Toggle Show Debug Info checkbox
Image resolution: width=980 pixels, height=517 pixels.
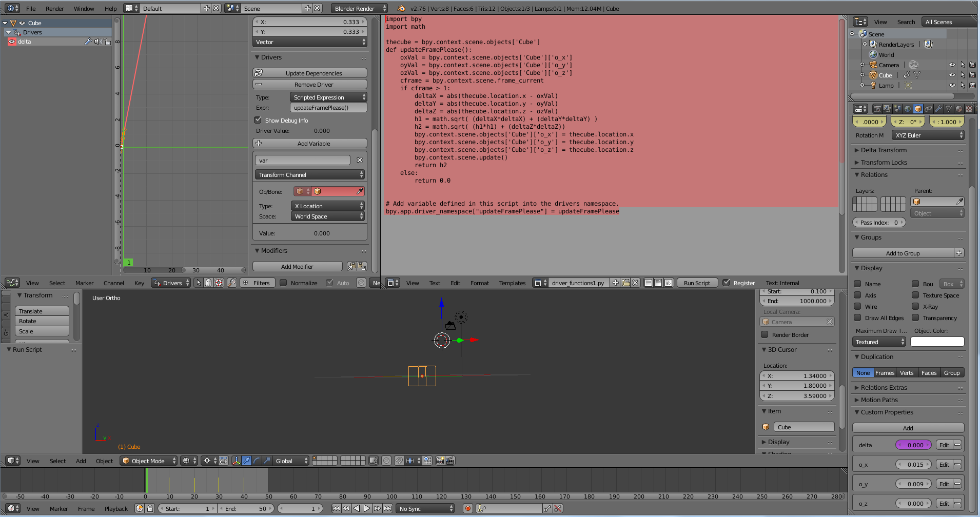click(x=258, y=120)
